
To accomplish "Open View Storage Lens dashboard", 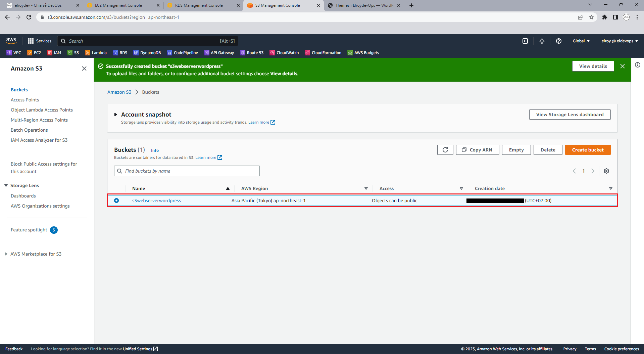I will 570,115.
